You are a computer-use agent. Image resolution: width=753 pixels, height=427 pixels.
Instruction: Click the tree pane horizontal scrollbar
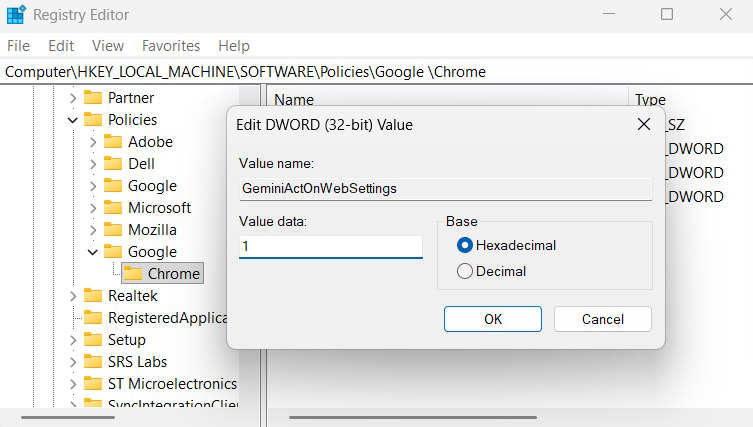click(68, 417)
